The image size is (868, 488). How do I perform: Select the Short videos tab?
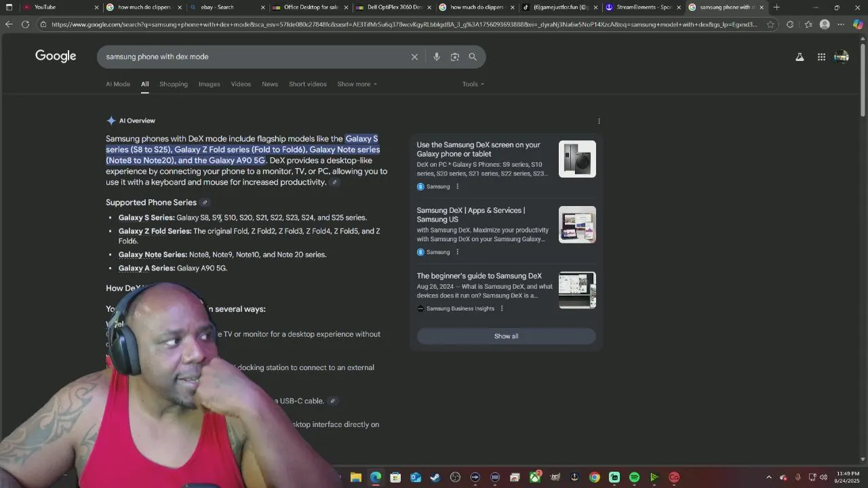(x=308, y=84)
